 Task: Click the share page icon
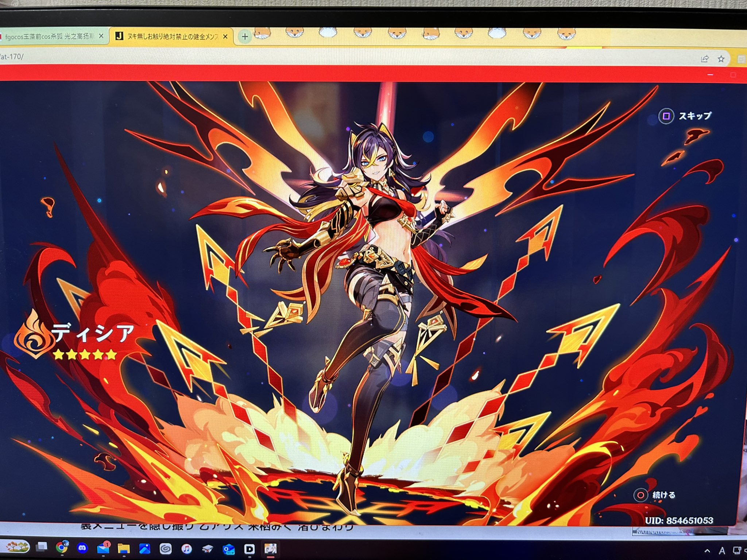tap(704, 59)
